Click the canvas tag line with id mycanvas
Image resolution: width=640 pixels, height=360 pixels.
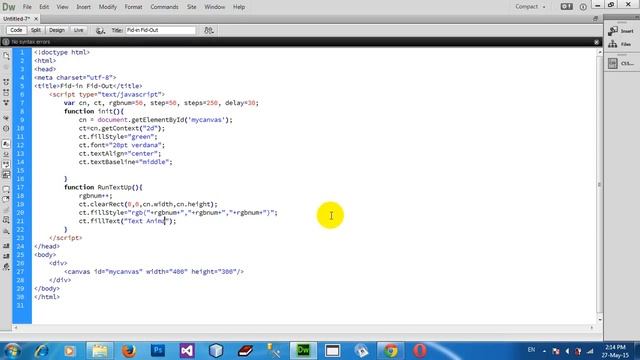[154, 271]
